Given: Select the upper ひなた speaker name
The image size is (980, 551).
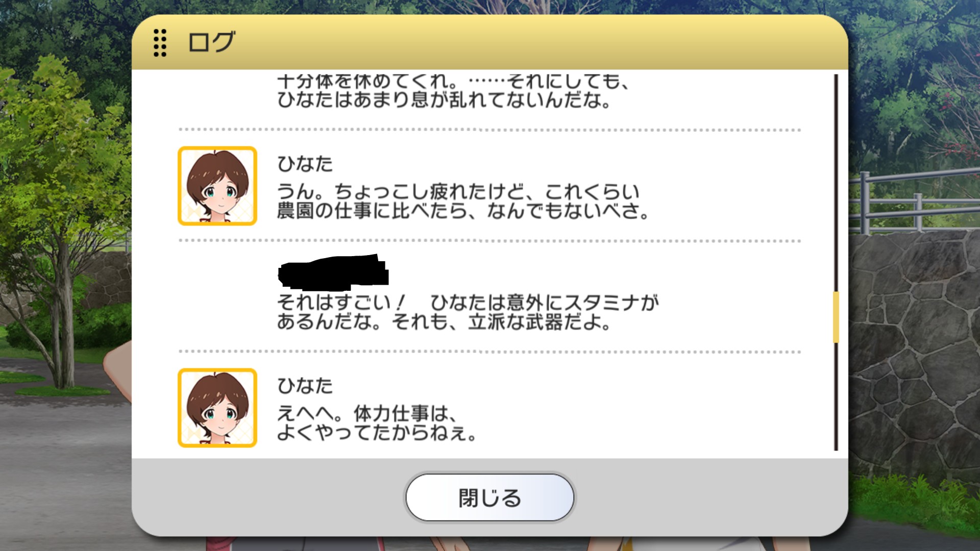Looking at the screenshot, I should pyautogui.click(x=305, y=164).
